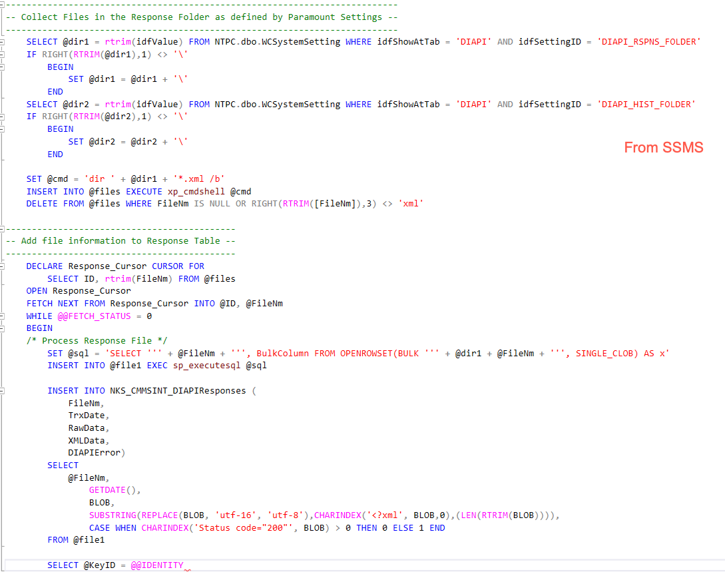Image resolution: width=725 pixels, height=588 pixels.
Task: Collapse the 'Collect Files' comment block outline
Action: (x=2, y=5)
